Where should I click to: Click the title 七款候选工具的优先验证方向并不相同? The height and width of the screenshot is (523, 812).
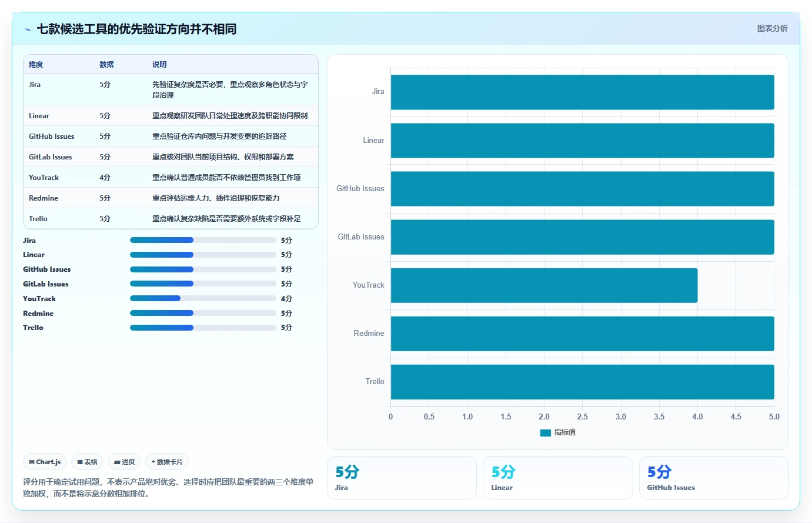[136, 29]
